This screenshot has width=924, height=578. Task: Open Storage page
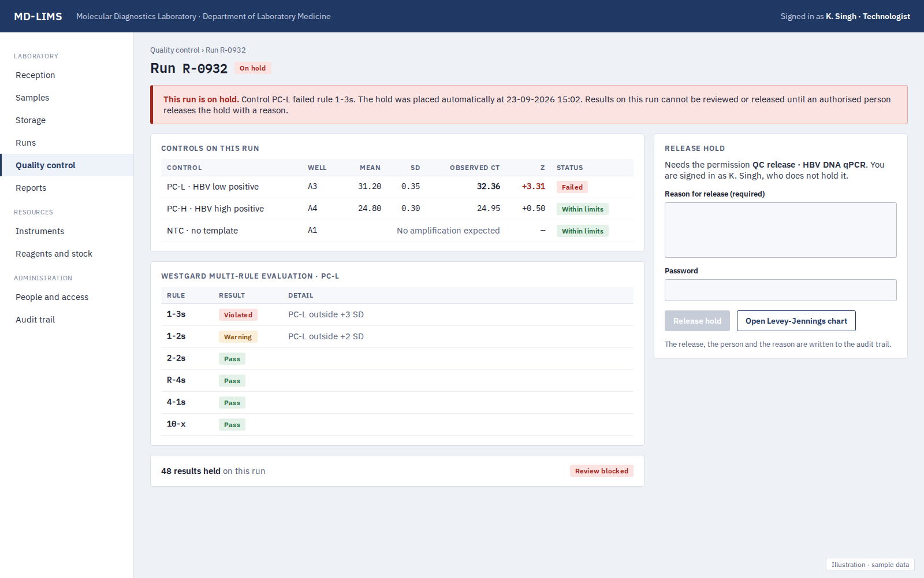(66, 120)
